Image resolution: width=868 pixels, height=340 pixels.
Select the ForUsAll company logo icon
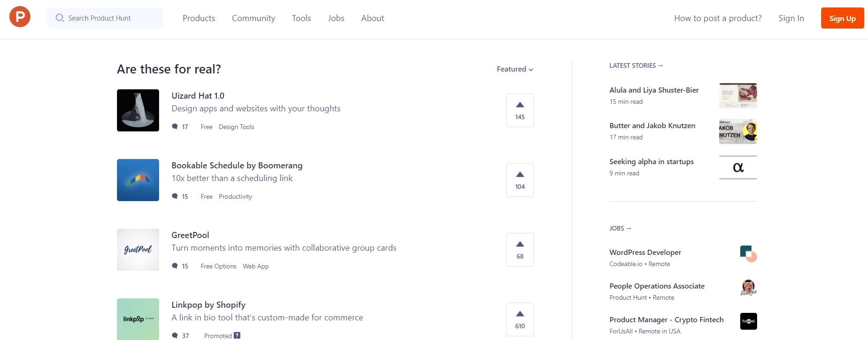click(748, 321)
